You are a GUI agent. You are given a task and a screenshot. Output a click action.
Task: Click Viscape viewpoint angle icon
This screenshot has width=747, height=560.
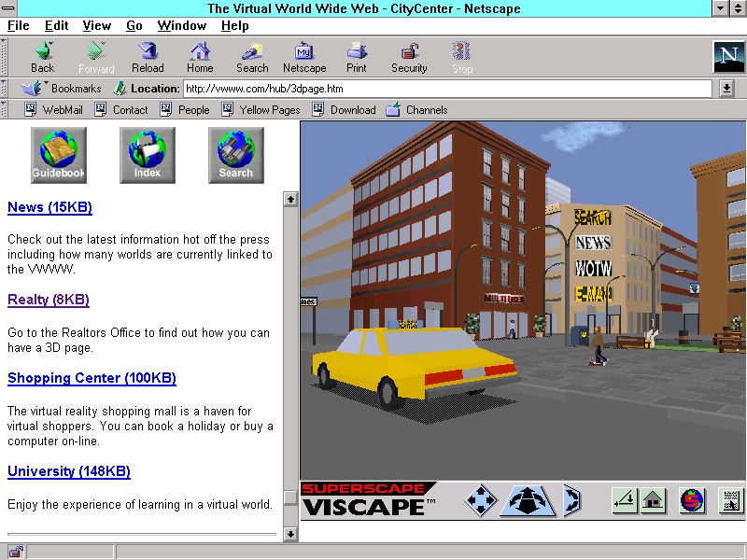(x=625, y=500)
